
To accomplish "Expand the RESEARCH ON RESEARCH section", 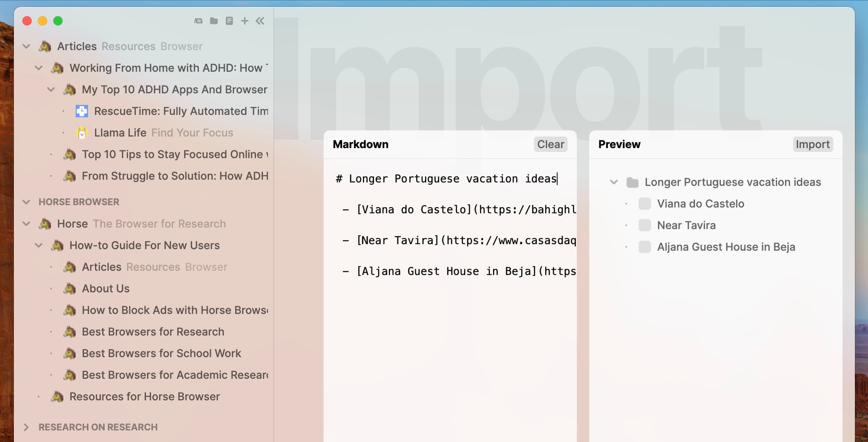I will point(26,427).
